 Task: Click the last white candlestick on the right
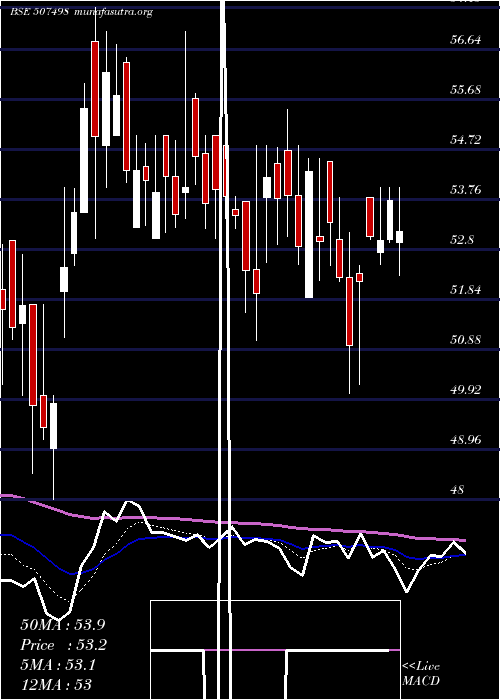coord(399,237)
